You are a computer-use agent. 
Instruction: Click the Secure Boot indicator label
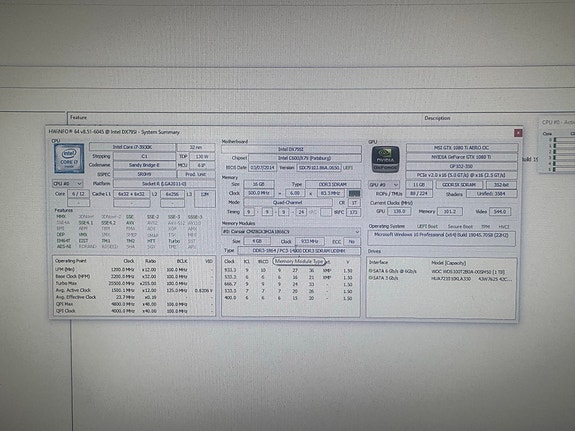(460, 226)
